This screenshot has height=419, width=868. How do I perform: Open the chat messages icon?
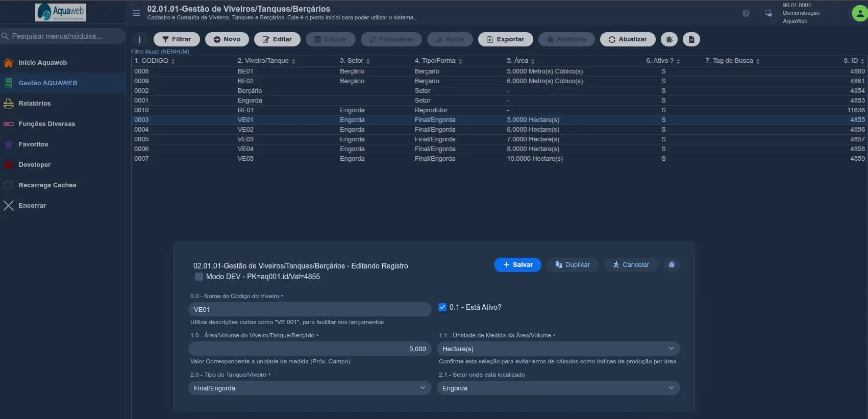click(x=768, y=13)
